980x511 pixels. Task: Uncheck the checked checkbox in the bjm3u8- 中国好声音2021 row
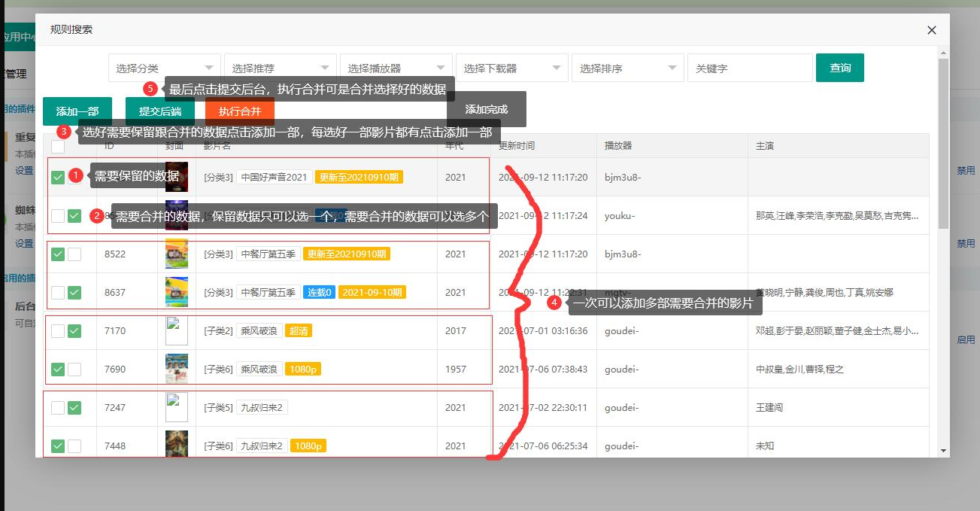[x=58, y=178]
